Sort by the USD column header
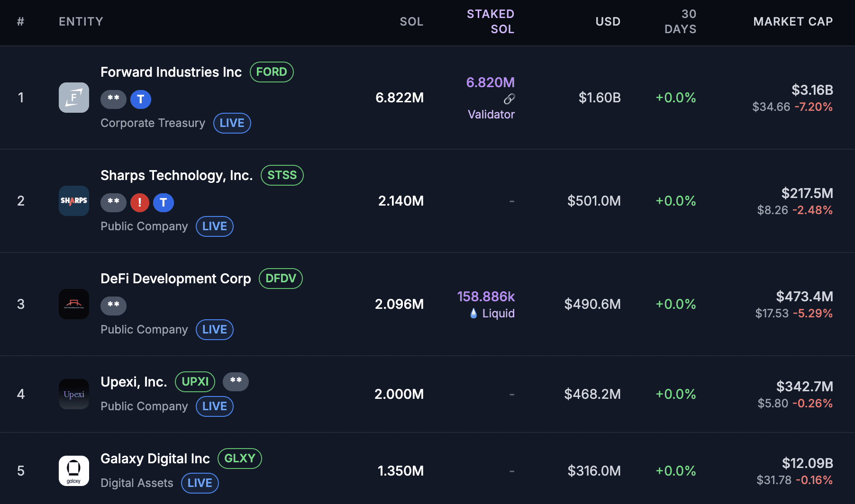The image size is (855, 504). coord(608,22)
